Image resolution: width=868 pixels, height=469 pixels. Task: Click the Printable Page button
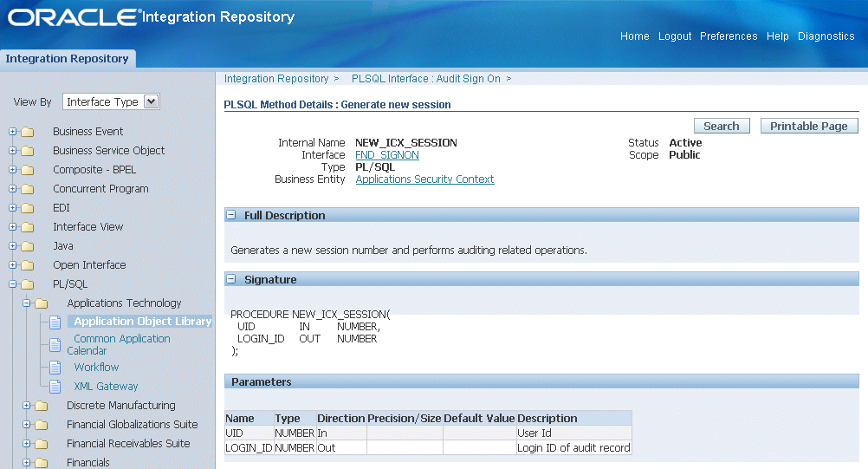pos(809,127)
